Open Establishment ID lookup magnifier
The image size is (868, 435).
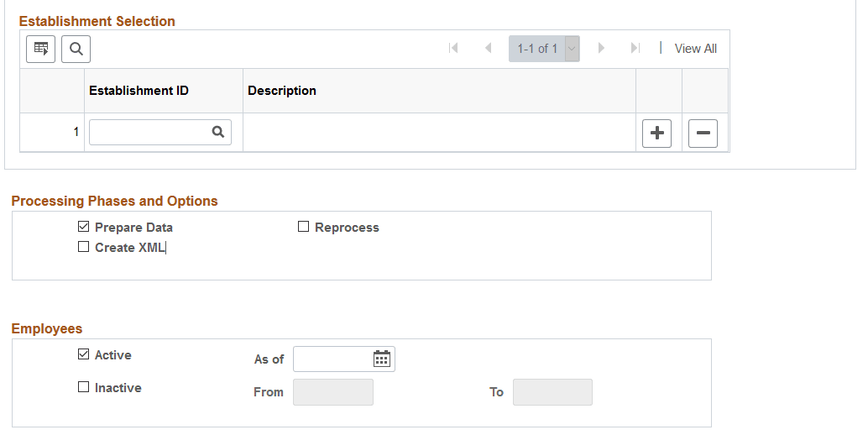point(218,132)
